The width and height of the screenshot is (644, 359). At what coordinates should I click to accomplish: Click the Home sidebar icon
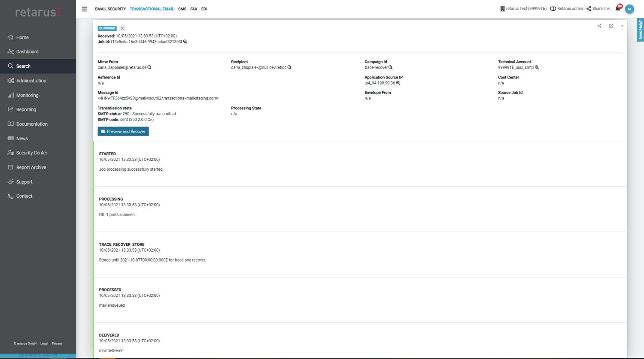(x=11, y=37)
